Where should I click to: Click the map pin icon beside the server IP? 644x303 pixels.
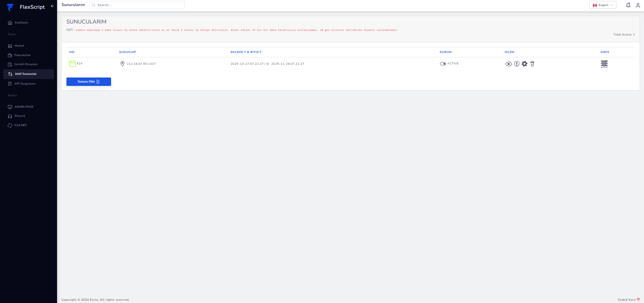pos(122,63)
